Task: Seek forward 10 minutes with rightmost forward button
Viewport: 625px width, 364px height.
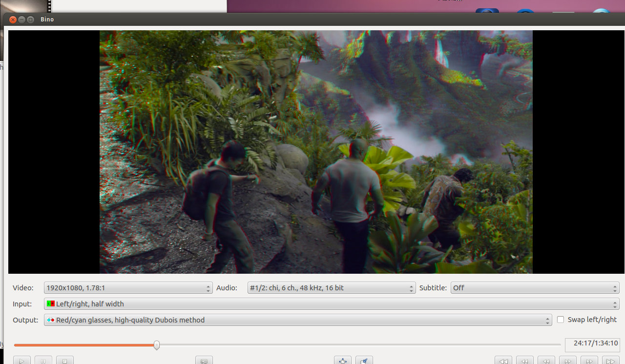Action: (x=611, y=361)
